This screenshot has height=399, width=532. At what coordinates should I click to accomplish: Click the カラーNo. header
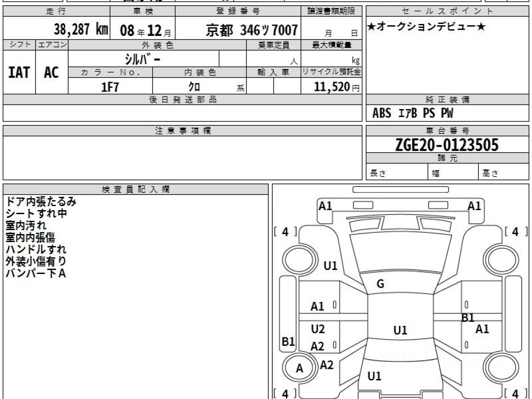[110, 72]
